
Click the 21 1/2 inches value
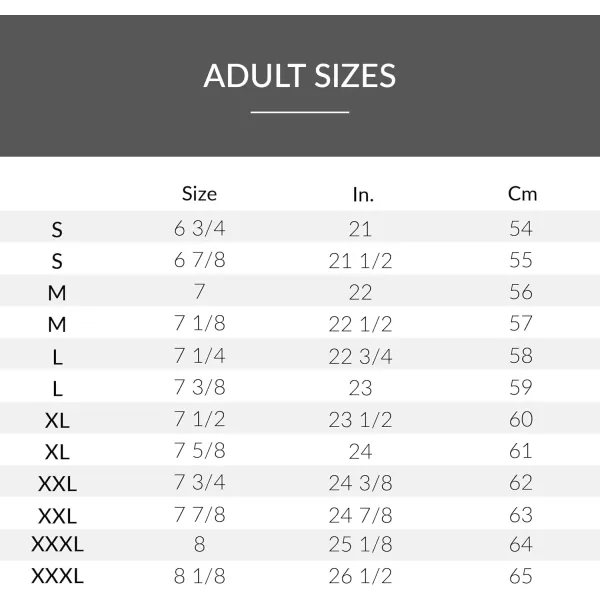(x=360, y=260)
